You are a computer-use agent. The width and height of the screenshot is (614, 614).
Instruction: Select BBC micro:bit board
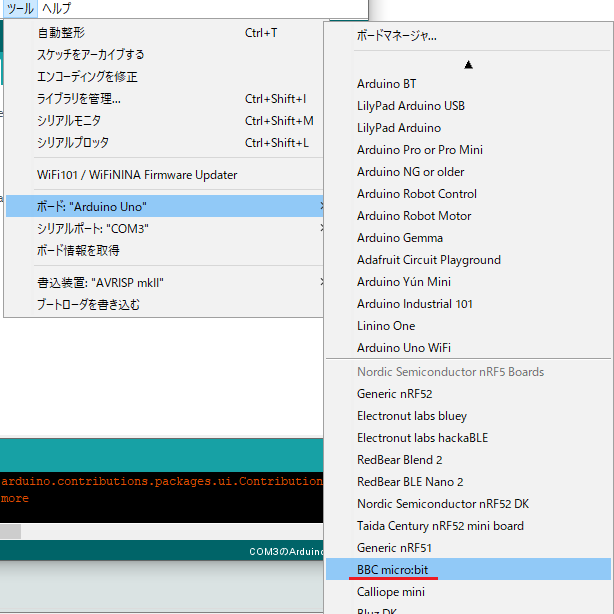(x=468, y=569)
